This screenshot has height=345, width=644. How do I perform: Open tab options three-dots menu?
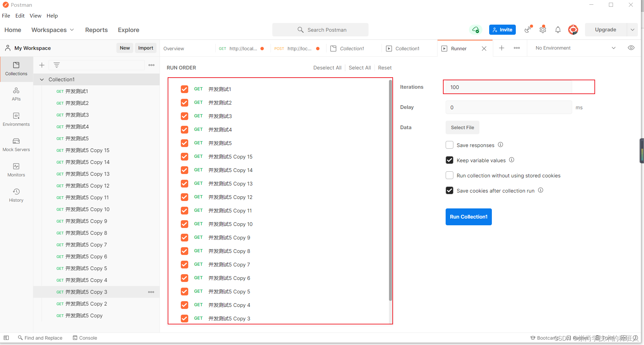point(517,48)
